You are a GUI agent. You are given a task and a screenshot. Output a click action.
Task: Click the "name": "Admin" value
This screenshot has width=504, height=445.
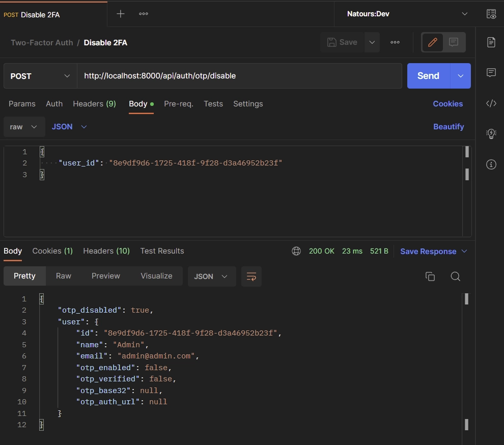click(x=129, y=345)
